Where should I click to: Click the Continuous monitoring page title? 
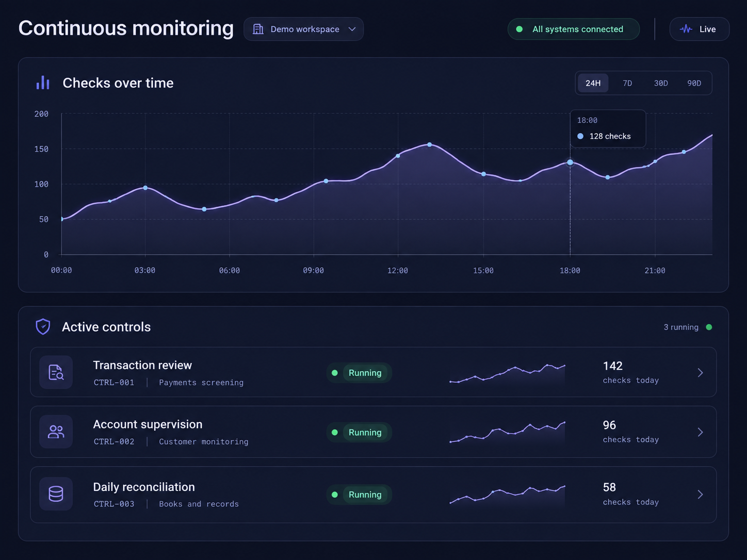(x=126, y=28)
